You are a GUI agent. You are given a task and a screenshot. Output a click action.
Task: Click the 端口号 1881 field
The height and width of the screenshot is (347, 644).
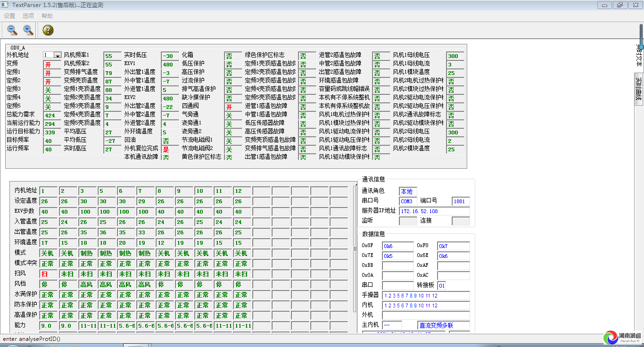click(x=460, y=201)
